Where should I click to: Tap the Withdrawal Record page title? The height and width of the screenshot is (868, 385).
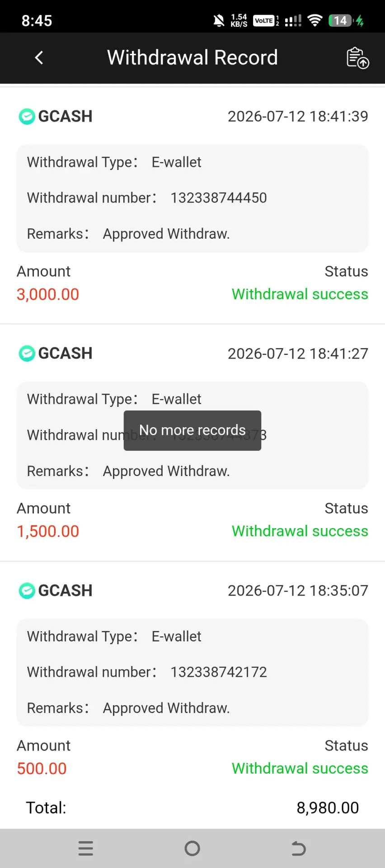click(192, 57)
